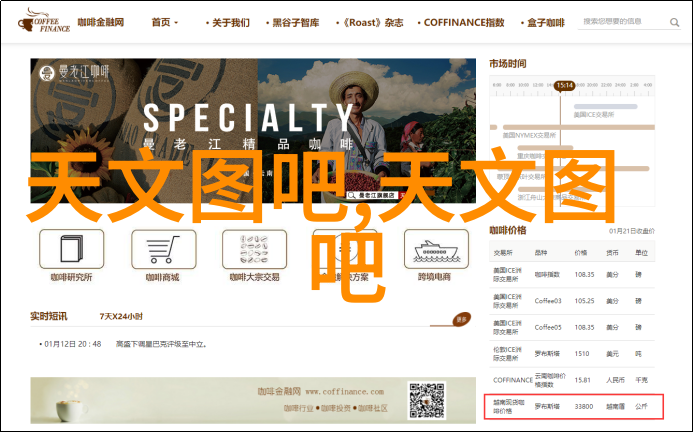
Task: Click the 交易所 column header
Action: pos(503,253)
